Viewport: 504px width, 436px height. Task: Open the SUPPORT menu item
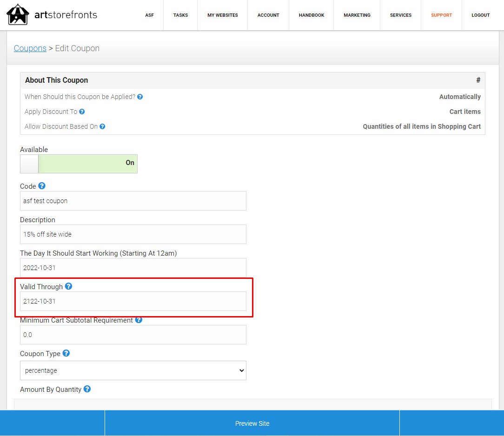[x=442, y=15]
